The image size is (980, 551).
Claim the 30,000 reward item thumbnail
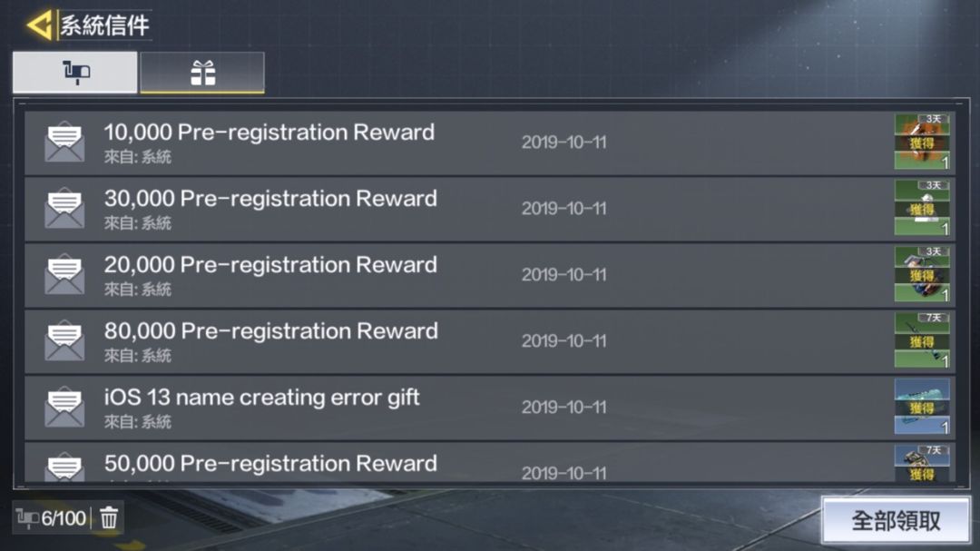(x=922, y=208)
